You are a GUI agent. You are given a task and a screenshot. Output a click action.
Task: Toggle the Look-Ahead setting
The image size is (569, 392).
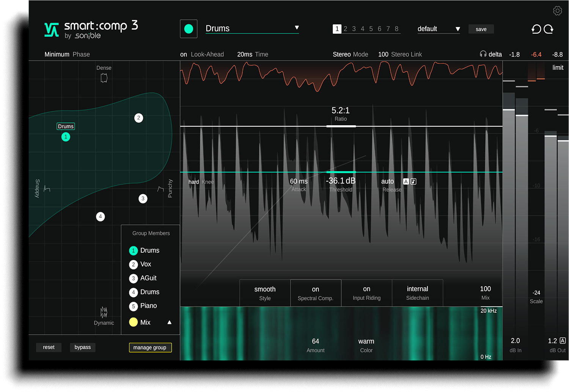184,54
